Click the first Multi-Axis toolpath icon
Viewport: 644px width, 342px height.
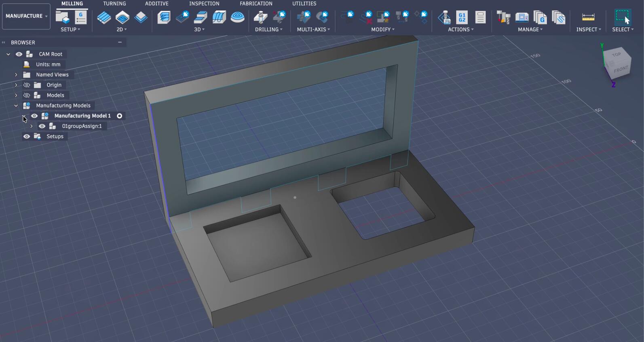(x=304, y=17)
